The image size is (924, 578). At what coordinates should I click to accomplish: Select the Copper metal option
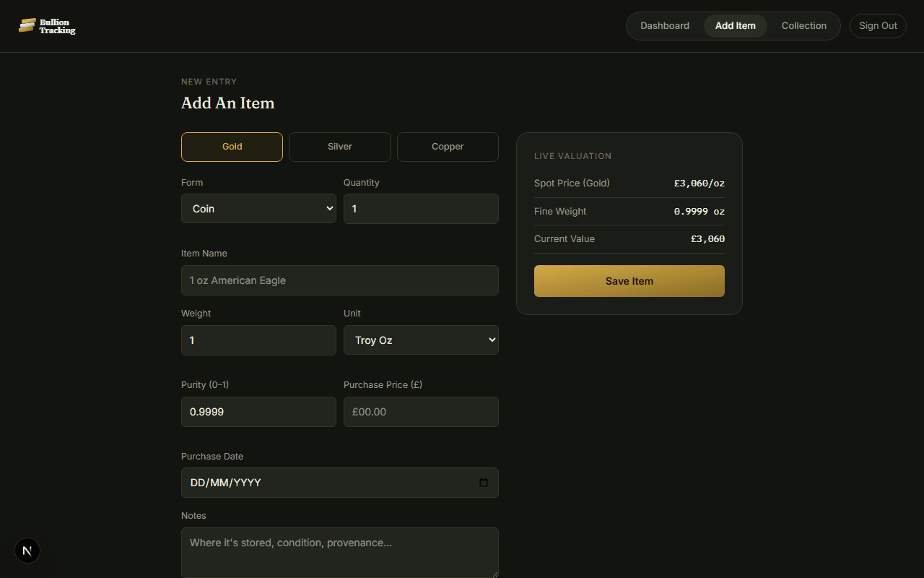tap(448, 147)
